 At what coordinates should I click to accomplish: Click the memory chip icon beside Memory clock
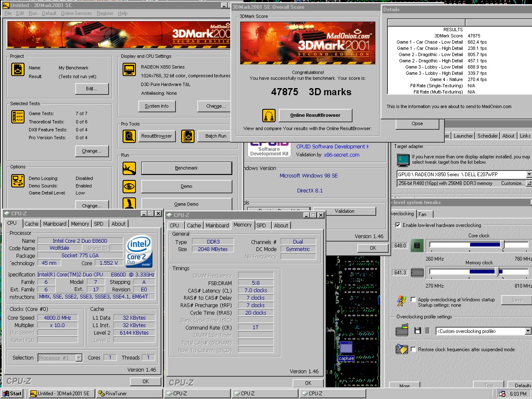tap(417, 273)
